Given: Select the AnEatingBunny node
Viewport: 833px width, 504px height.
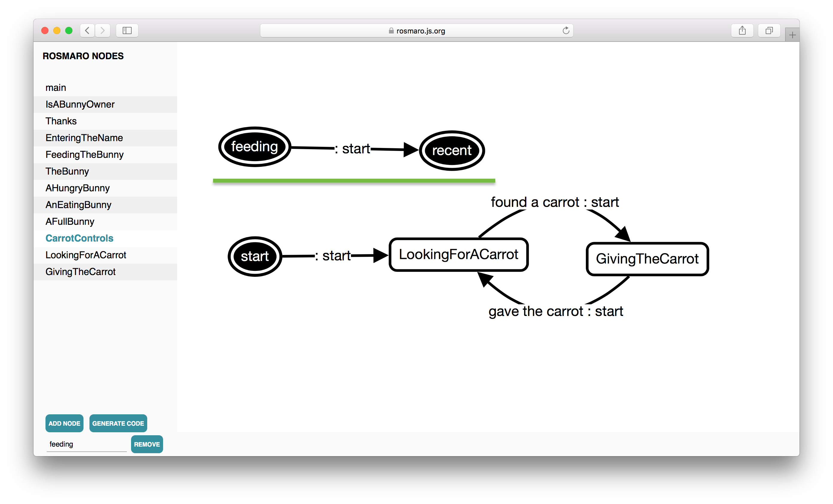Looking at the screenshot, I should (105, 205).
